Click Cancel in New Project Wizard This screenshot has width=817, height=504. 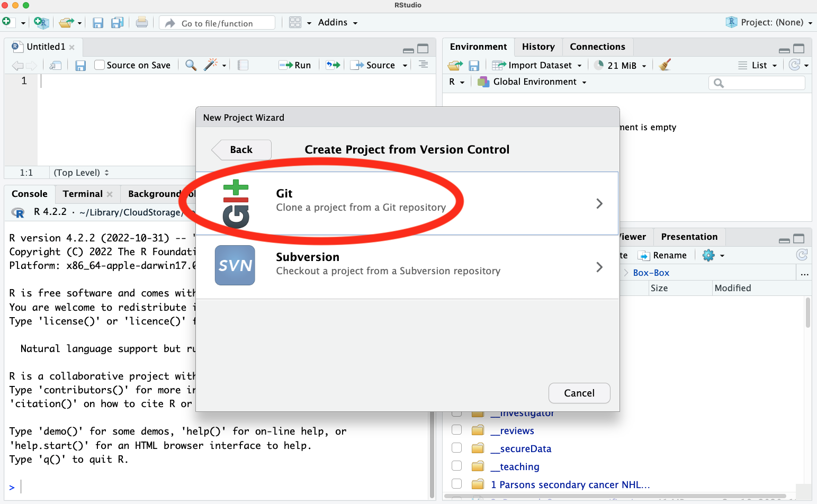579,393
